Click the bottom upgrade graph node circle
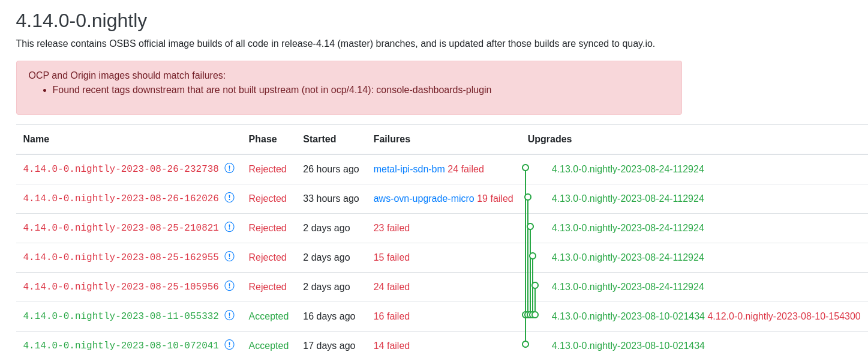The image size is (868, 364). point(525,344)
